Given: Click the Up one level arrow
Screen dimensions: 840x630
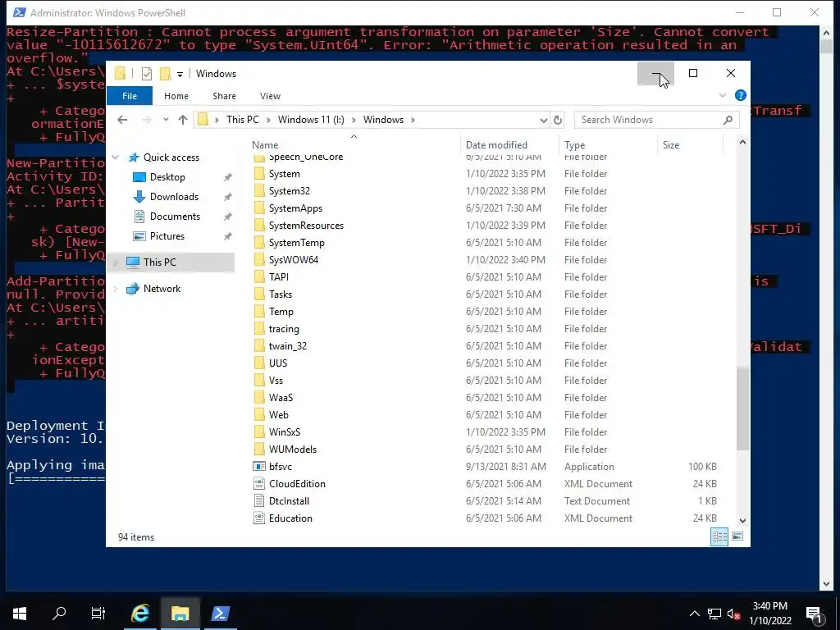Looking at the screenshot, I should coord(183,120).
